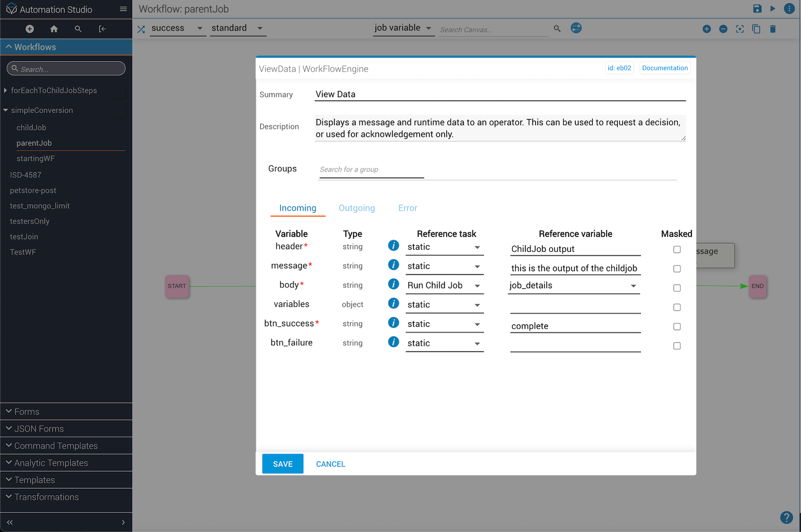Open the Documentation link
Image resolution: width=801 pixels, height=532 pixels.
click(x=664, y=68)
